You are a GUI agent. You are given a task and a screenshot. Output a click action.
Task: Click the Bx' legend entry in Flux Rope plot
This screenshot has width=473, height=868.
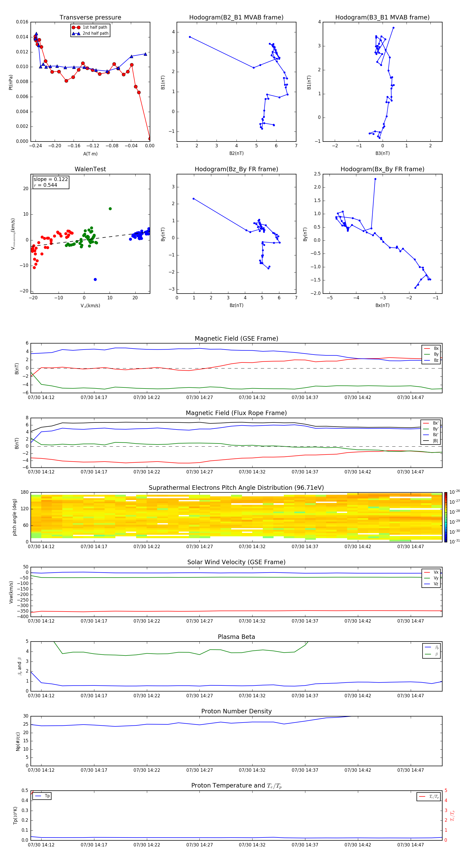(x=431, y=423)
